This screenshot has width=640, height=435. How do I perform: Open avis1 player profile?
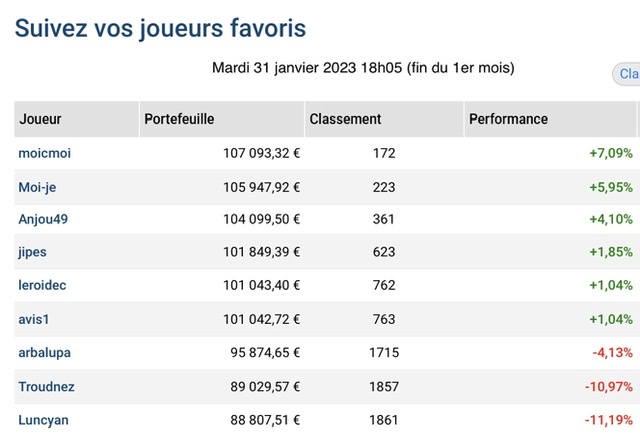click(x=33, y=319)
